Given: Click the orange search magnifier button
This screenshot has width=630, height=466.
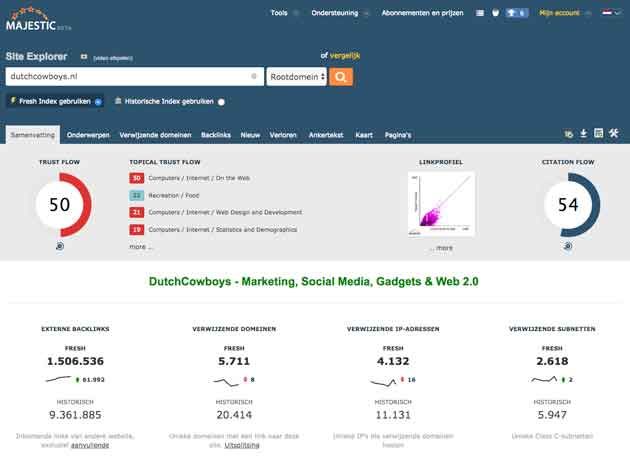Looking at the screenshot, I should [x=341, y=76].
